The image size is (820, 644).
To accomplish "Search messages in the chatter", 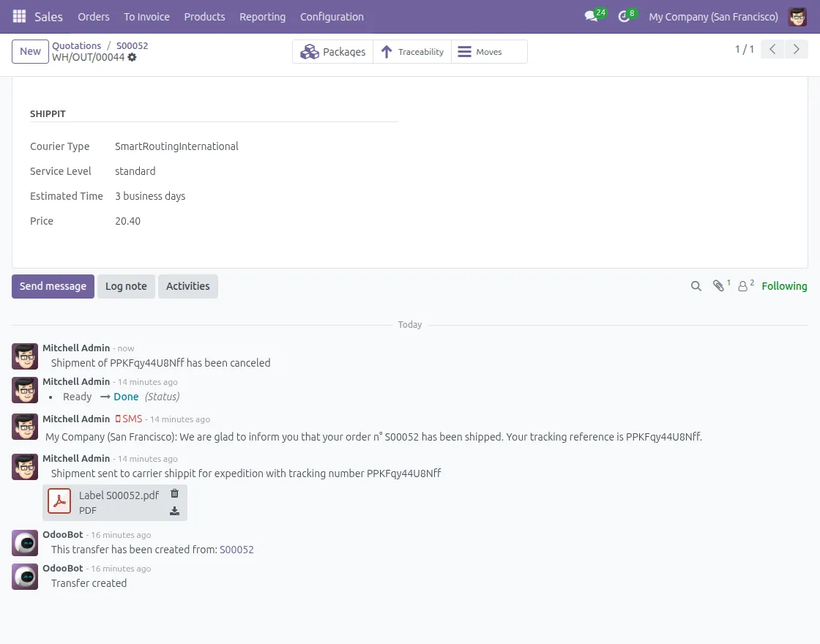I will 696,286.
